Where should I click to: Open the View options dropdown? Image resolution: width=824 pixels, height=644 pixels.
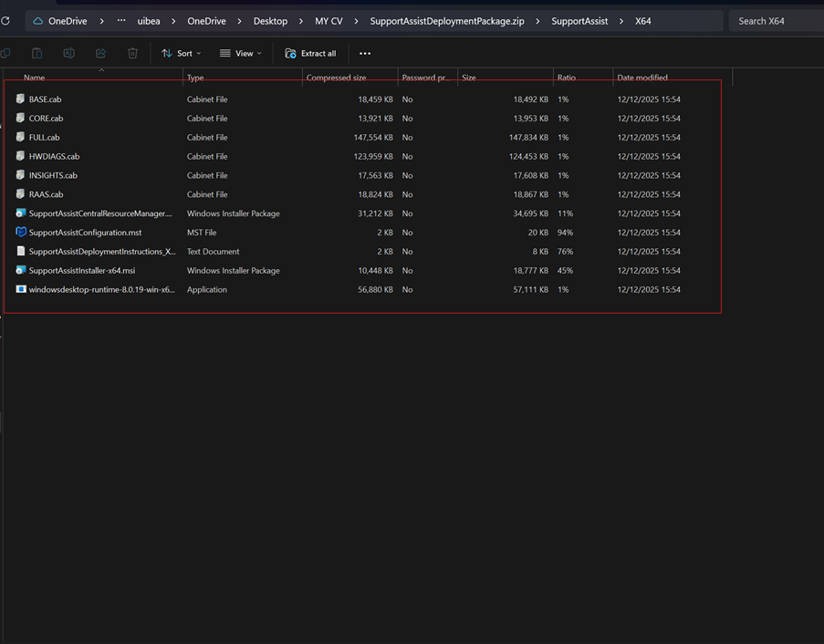point(240,53)
